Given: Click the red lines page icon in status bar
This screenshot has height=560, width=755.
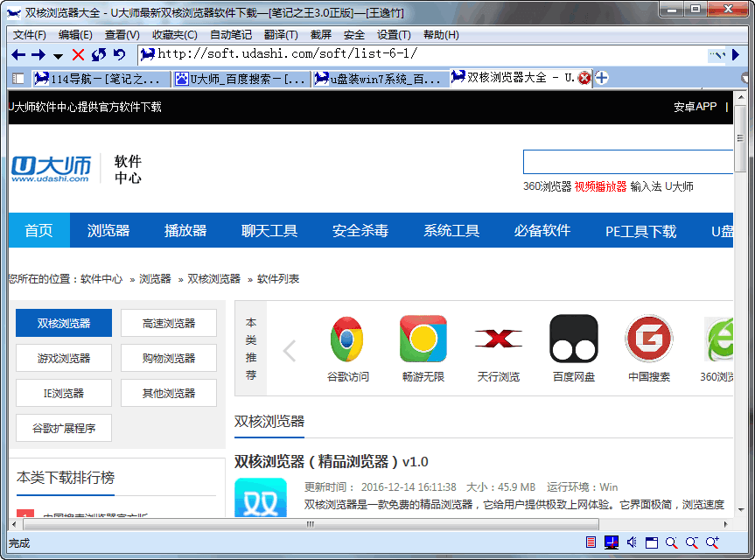Looking at the screenshot, I should coord(591,542).
